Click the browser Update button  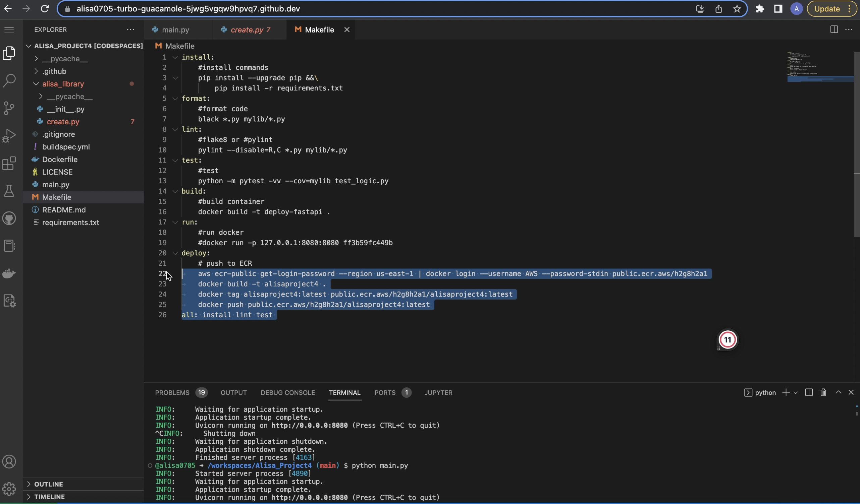pyautogui.click(x=826, y=9)
